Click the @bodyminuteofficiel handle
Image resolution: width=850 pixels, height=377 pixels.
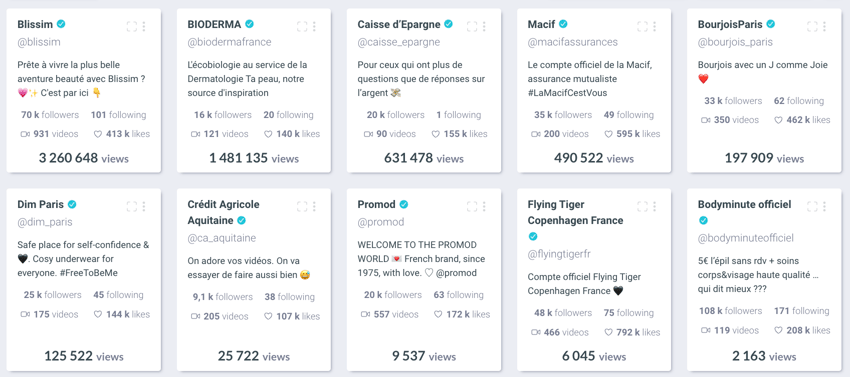[x=746, y=238]
